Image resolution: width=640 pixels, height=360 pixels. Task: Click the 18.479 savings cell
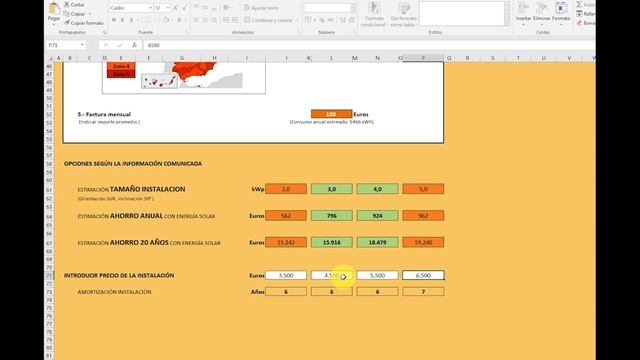pos(377,242)
